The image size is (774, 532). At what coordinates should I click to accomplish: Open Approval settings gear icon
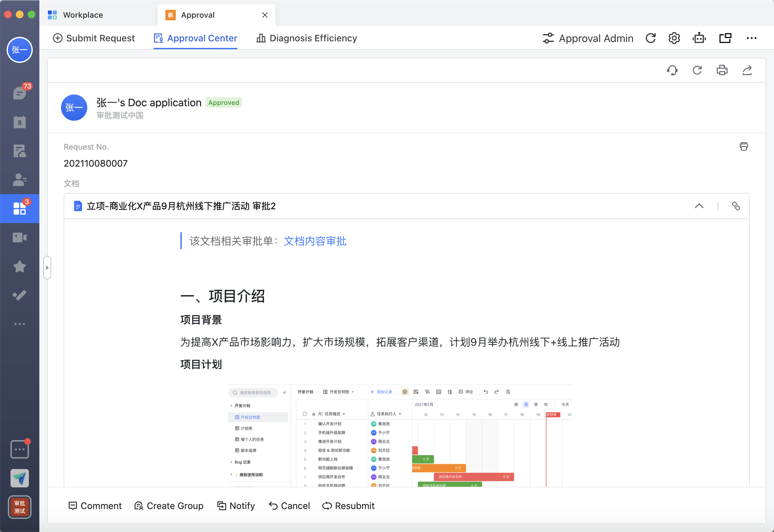(x=674, y=38)
